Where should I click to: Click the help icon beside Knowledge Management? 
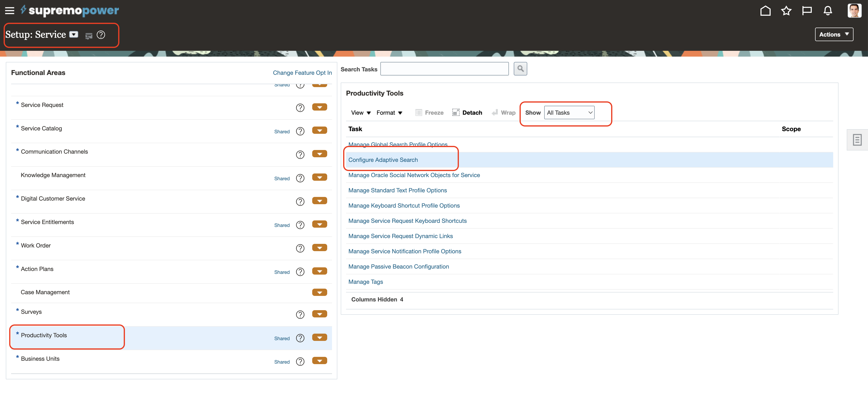pos(300,178)
